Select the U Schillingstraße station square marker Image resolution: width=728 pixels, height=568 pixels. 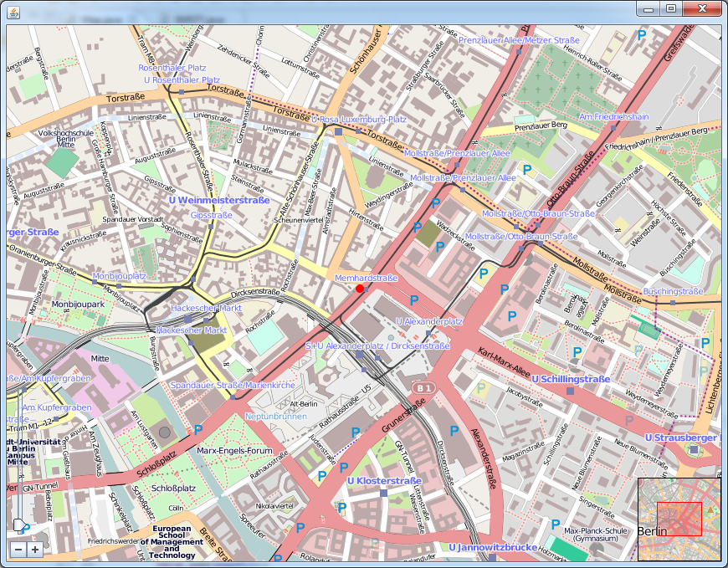tap(570, 391)
